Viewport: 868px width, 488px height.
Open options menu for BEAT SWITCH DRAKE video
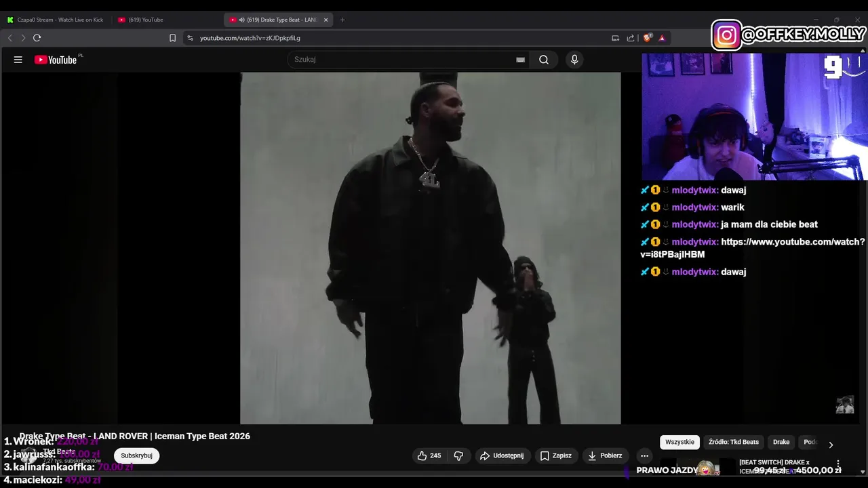(x=838, y=464)
